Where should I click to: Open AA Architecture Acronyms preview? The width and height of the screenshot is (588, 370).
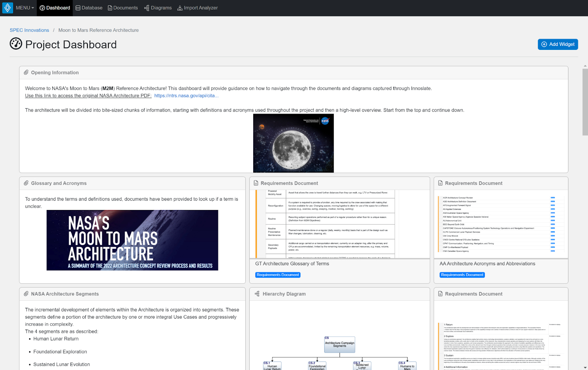pos(501,224)
